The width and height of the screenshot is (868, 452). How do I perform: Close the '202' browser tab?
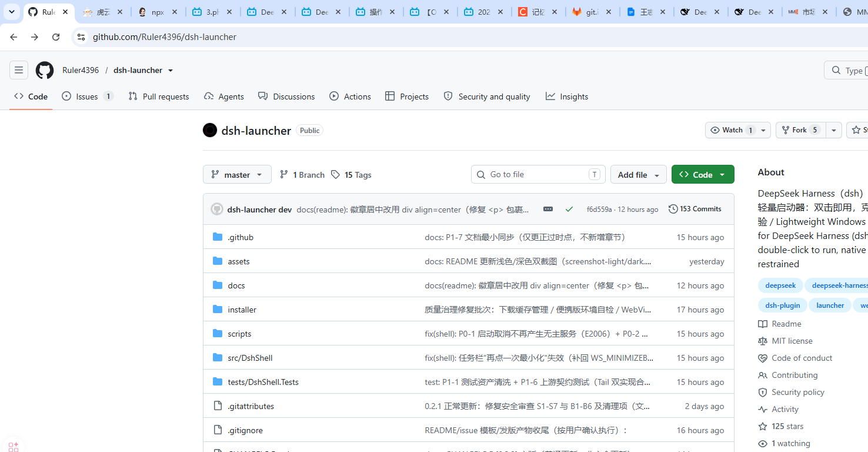[500, 12]
